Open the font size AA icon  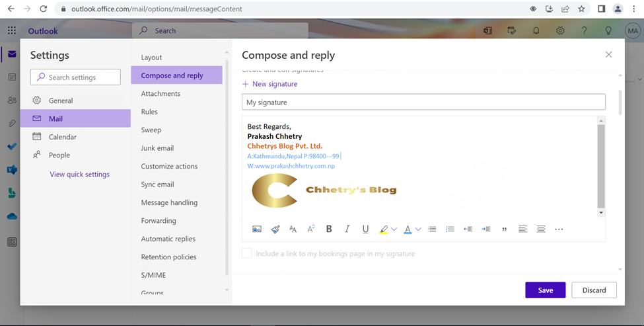coord(293,229)
